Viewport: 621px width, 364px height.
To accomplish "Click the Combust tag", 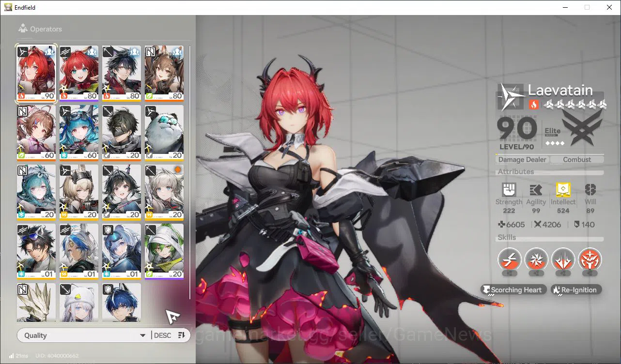I will [577, 159].
